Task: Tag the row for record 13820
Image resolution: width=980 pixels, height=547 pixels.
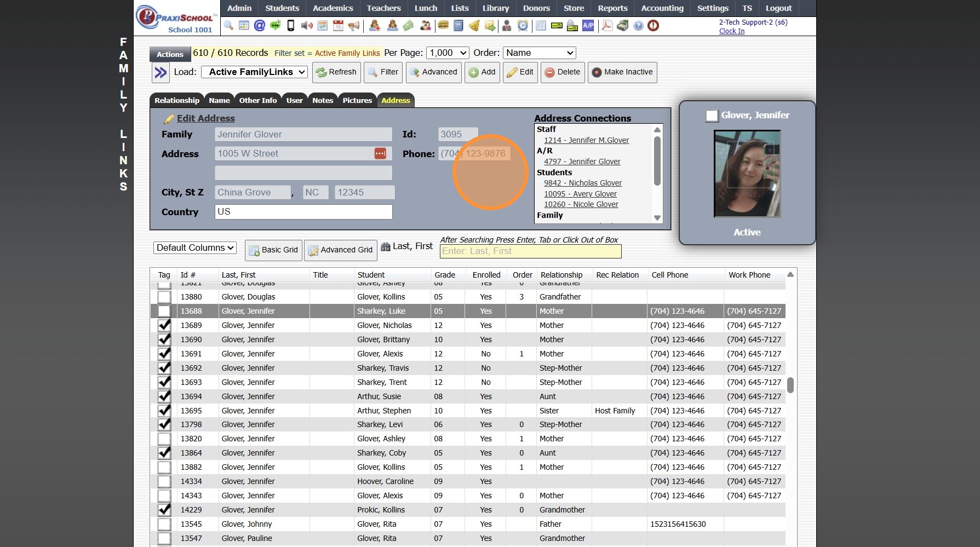Action: coord(164,439)
